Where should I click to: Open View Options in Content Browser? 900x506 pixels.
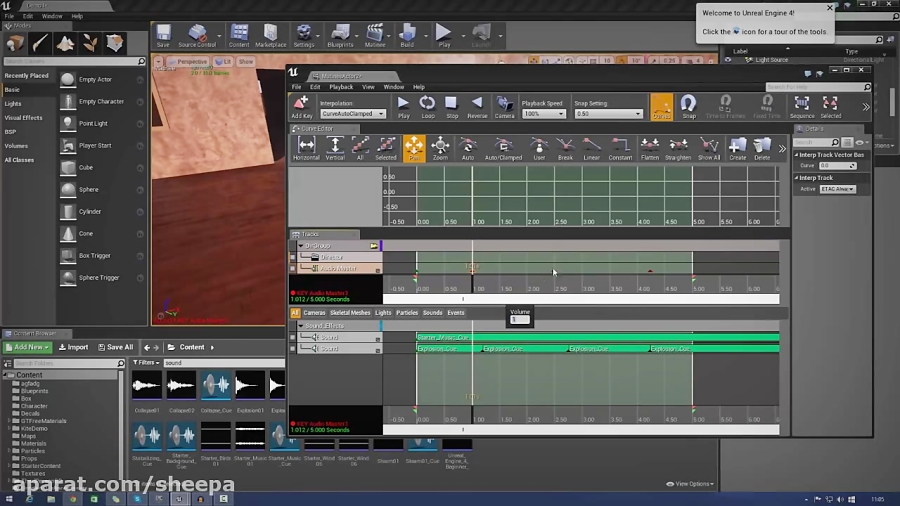click(690, 484)
